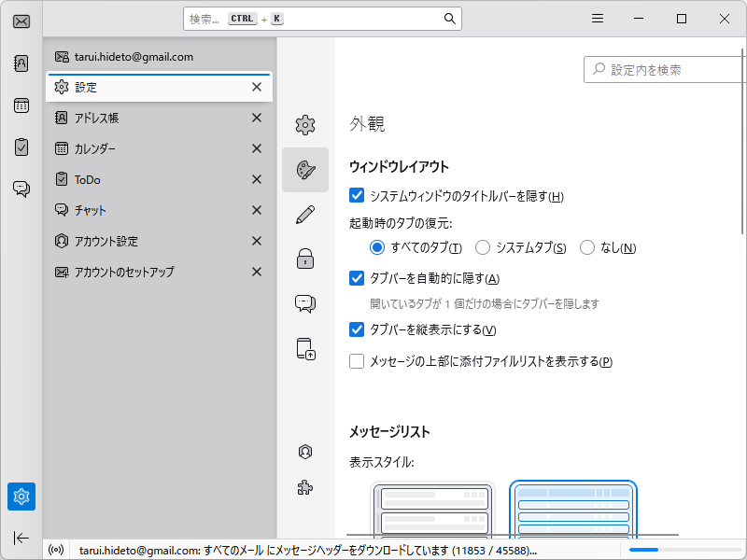The height and width of the screenshot is (560, 747).
Task: Open the Mail space from the spaces toolbar
Action: pos(21,21)
